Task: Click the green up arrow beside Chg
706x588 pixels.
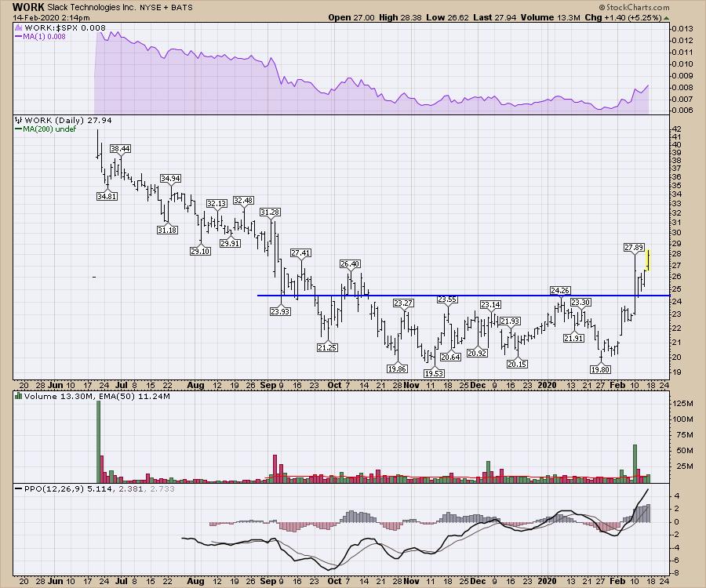Action: (666, 17)
